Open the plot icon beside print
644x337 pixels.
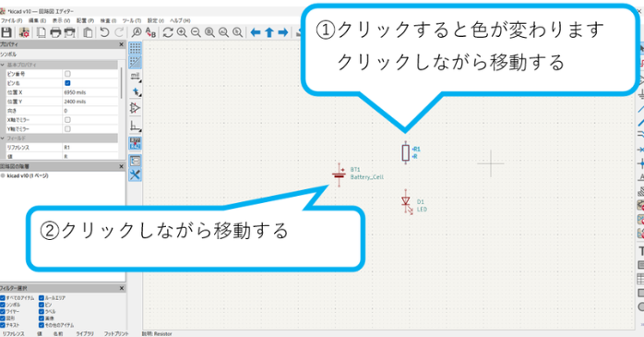(x=70, y=32)
